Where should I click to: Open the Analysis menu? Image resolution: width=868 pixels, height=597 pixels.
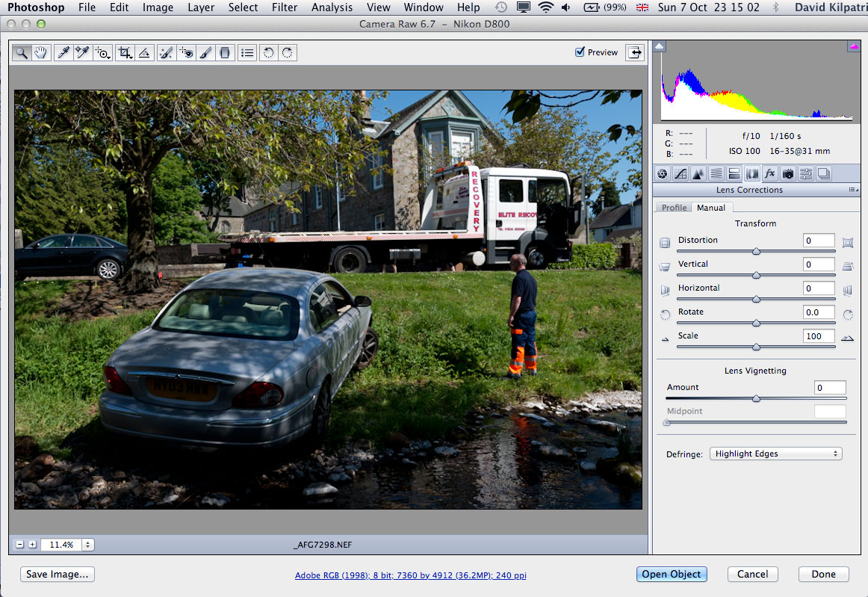[332, 7]
